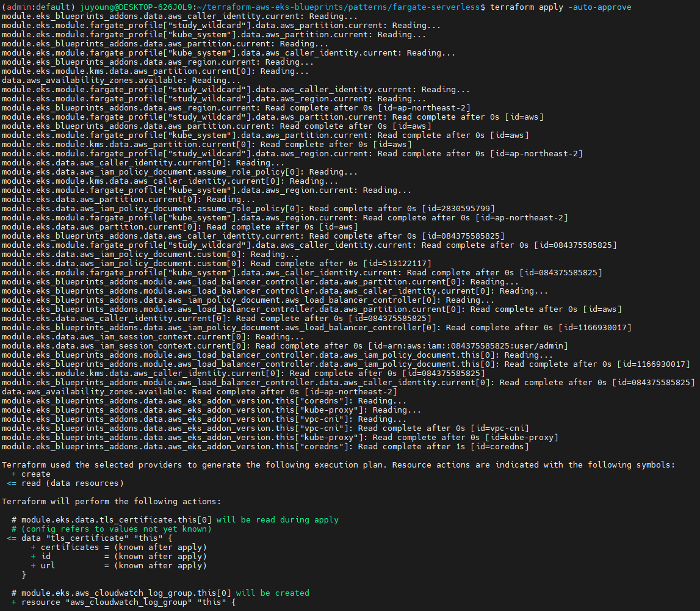Click the "+ create" legend line
The image size is (700, 611).
coord(31,474)
